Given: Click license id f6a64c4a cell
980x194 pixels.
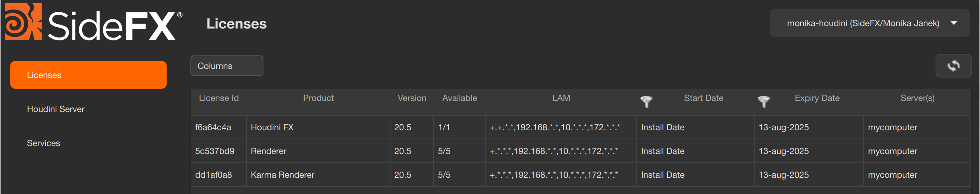Looking at the screenshot, I should (x=213, y=127).
